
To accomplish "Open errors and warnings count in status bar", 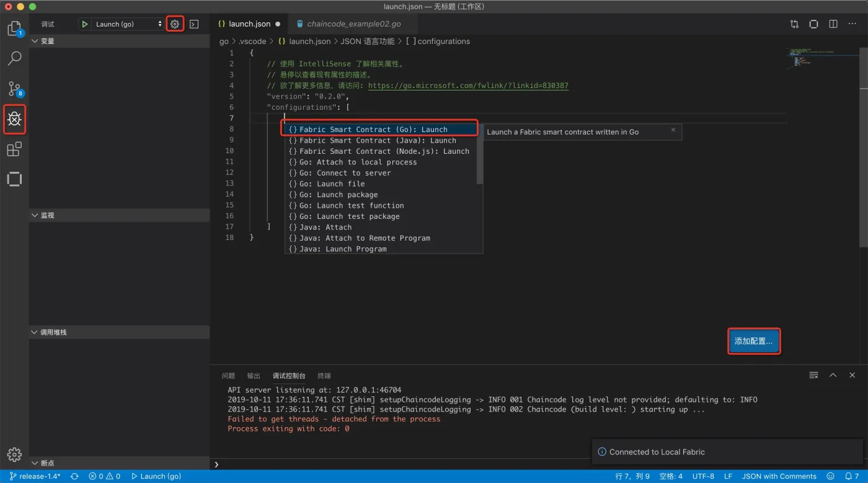I will pyautogui.click(x=104, y=476).
